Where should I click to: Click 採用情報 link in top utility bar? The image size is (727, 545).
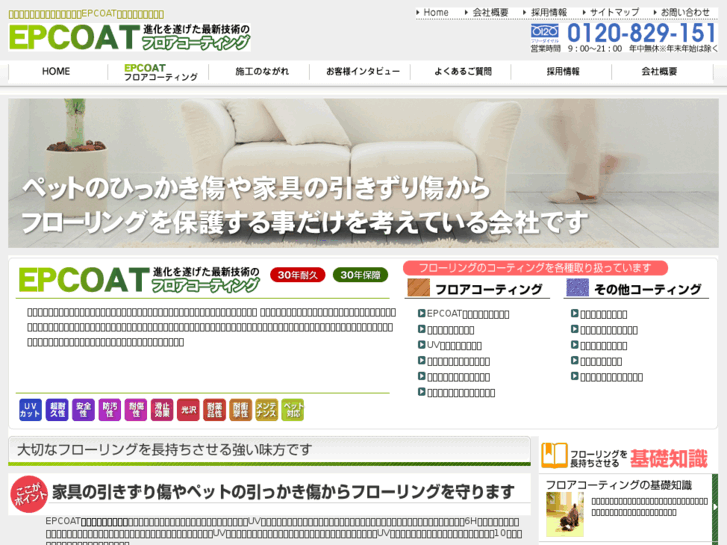pyautogui.click(x=548, y=13)
